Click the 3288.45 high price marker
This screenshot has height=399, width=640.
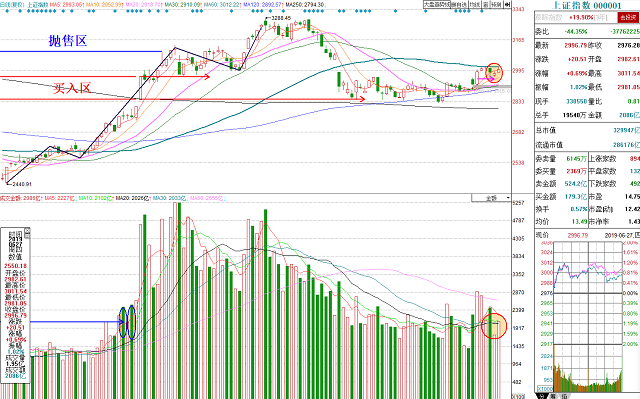(x=281, y=18)
